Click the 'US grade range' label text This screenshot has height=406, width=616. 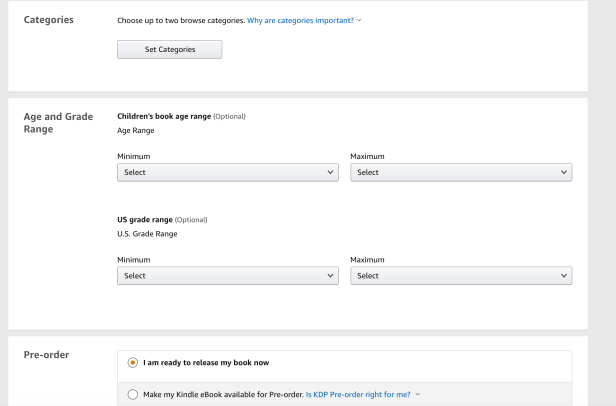point(145,219)
